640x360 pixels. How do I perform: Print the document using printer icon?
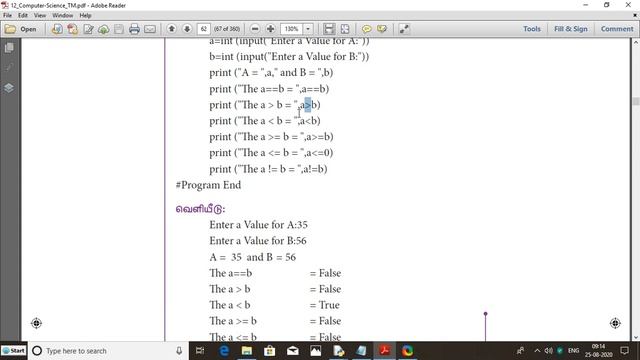134,29
